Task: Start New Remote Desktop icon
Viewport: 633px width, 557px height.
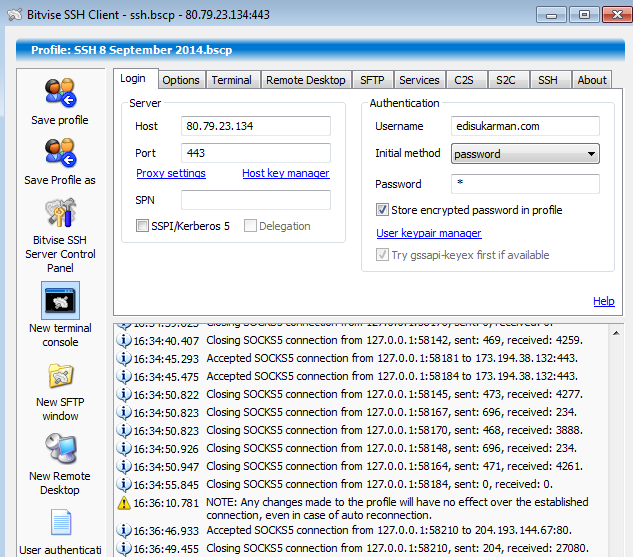Action: coord(61,449)
